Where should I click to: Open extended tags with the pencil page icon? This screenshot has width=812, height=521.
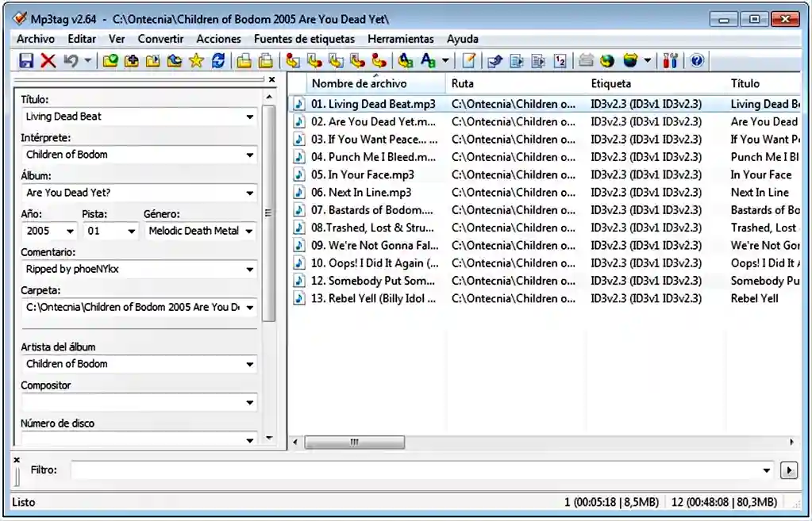tap(468, 60)
